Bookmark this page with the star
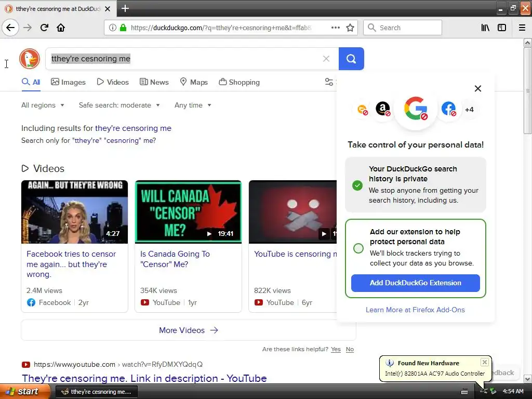 350,28
